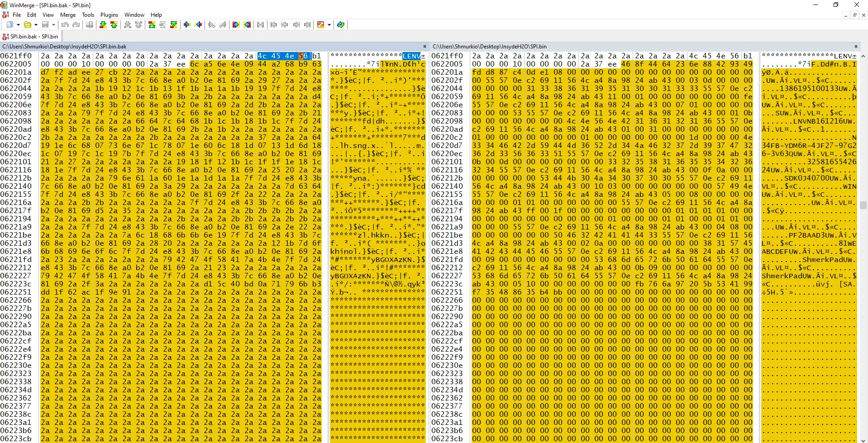Go to Previous Difference (green up arrow)
The image size is (868, 443).
coord(114,25)
